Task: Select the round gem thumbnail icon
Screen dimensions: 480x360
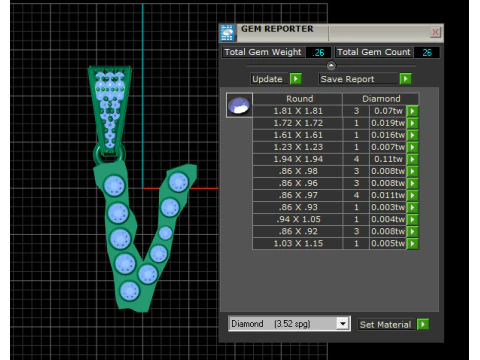Action: click(239, 105)
